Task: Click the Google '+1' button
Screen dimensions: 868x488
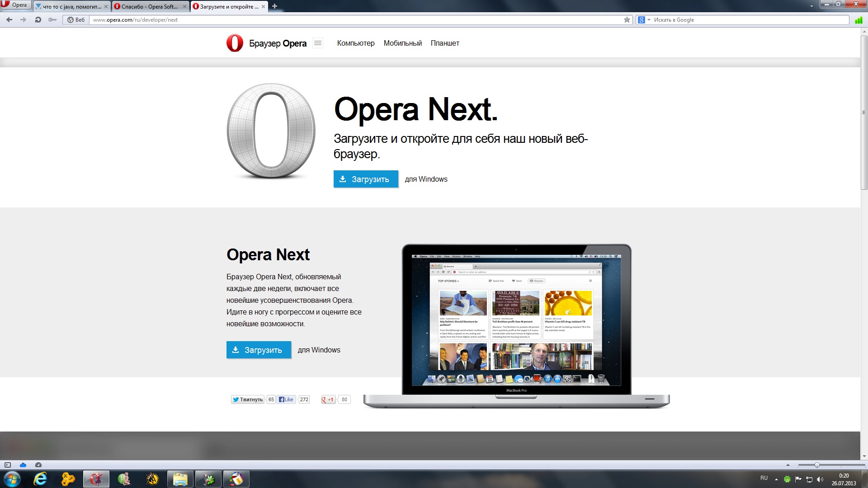Action: [x=328, y=399]
